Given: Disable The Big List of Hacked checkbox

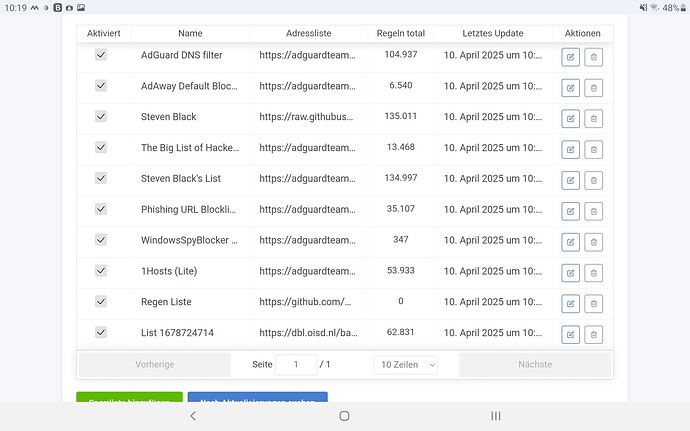Looking at the screenshot, I should (101, 147).
